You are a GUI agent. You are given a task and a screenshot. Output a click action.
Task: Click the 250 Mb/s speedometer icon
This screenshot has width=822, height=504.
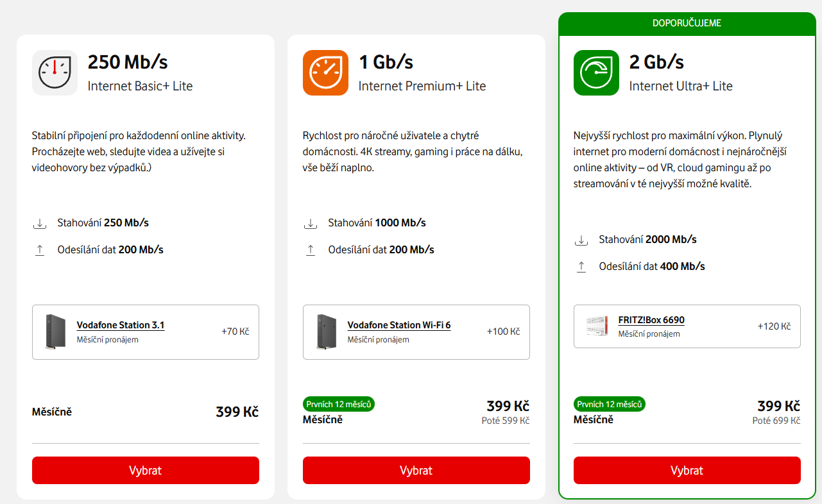point(55,72)
